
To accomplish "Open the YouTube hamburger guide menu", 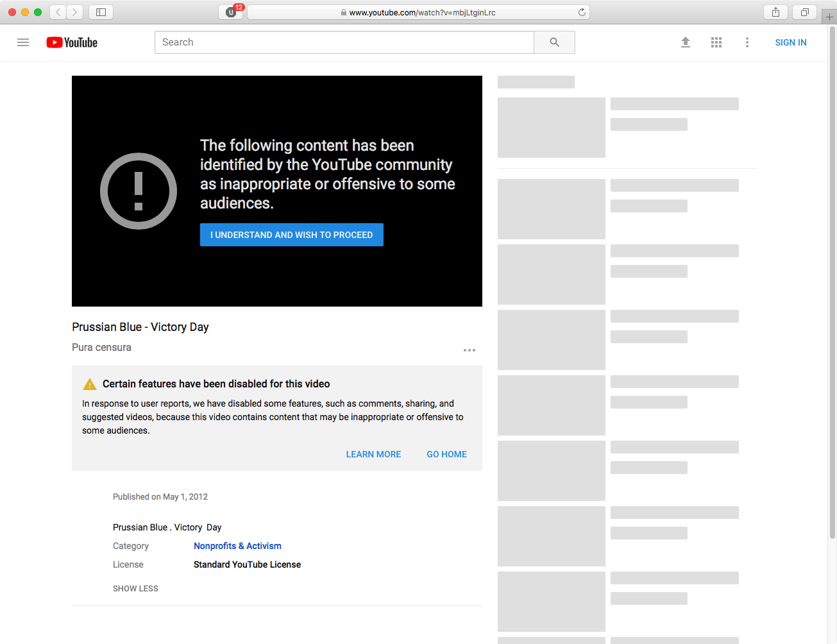I will point(23,42).
